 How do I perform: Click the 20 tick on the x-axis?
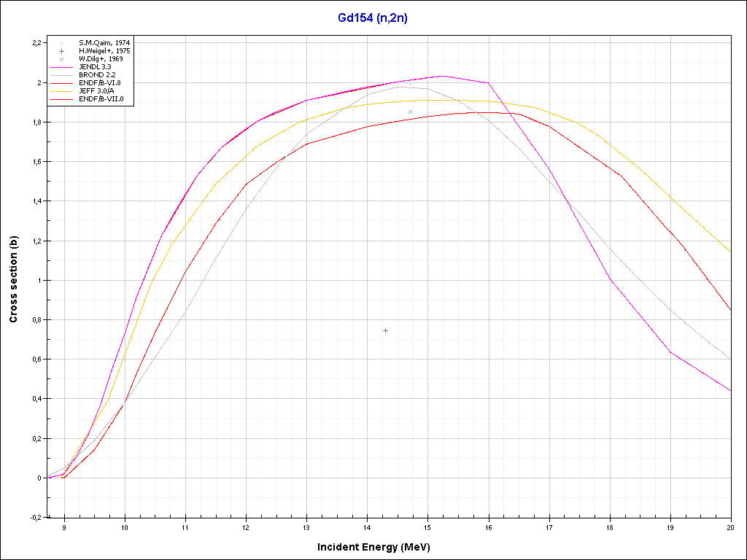click(x=730, y=526)
